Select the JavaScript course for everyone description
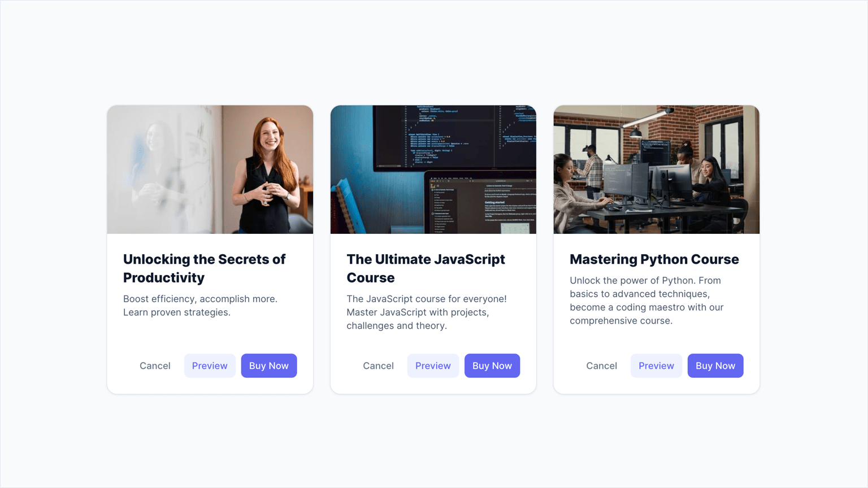This screenshot has width=868, height=488. (427, 312)
